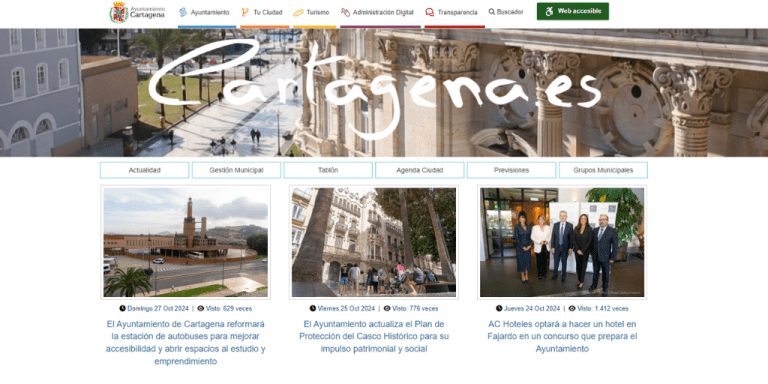This screenshot has width=768, height=384.
Task: Click the date text Jueves 24 Oct 2024
Action: tap(531, 309)
